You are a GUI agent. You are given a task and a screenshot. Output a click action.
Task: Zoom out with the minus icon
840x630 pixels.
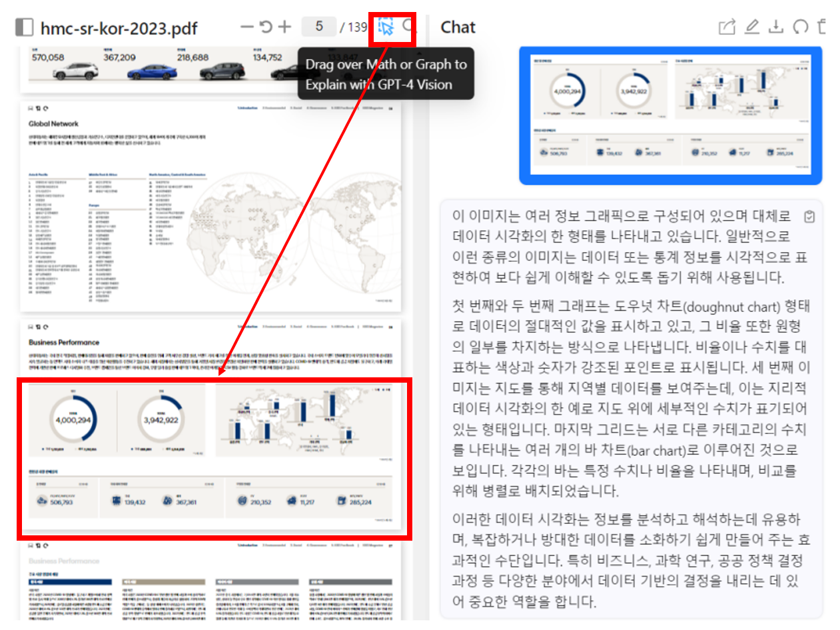(247, 27)
